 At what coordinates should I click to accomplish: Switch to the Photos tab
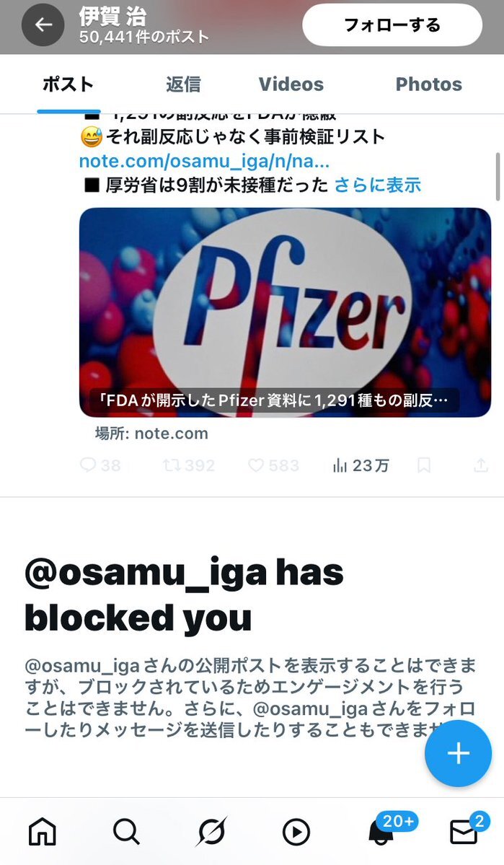coord(429,84)
